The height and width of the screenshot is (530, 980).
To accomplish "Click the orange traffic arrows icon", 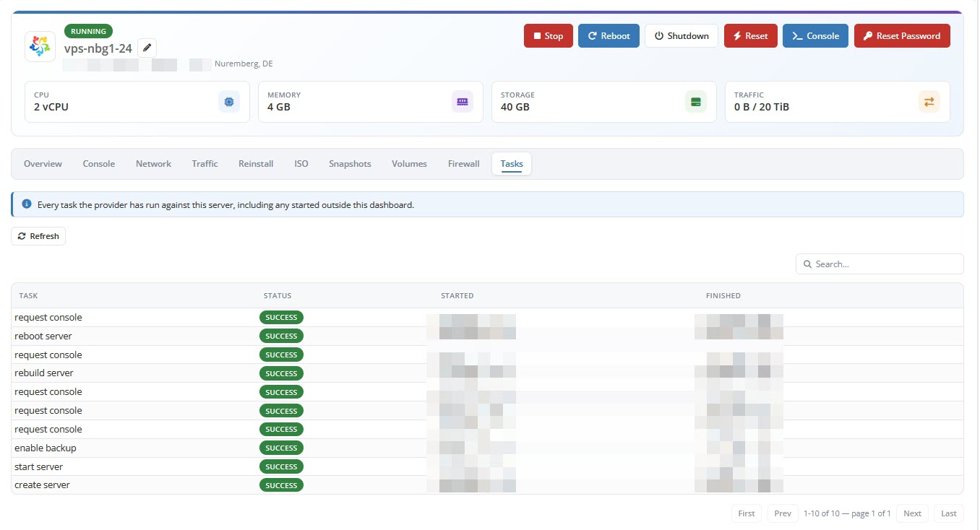I will pyautogui.click(x=929, y=102).
